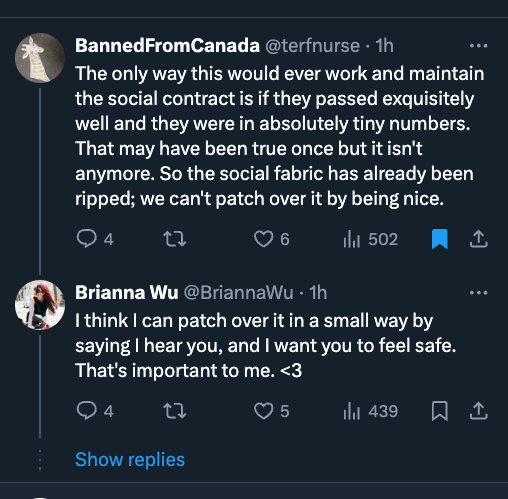Retweet the BannedFromCanada post
This screenshot has width=508, height=499.
pos(174,239)
